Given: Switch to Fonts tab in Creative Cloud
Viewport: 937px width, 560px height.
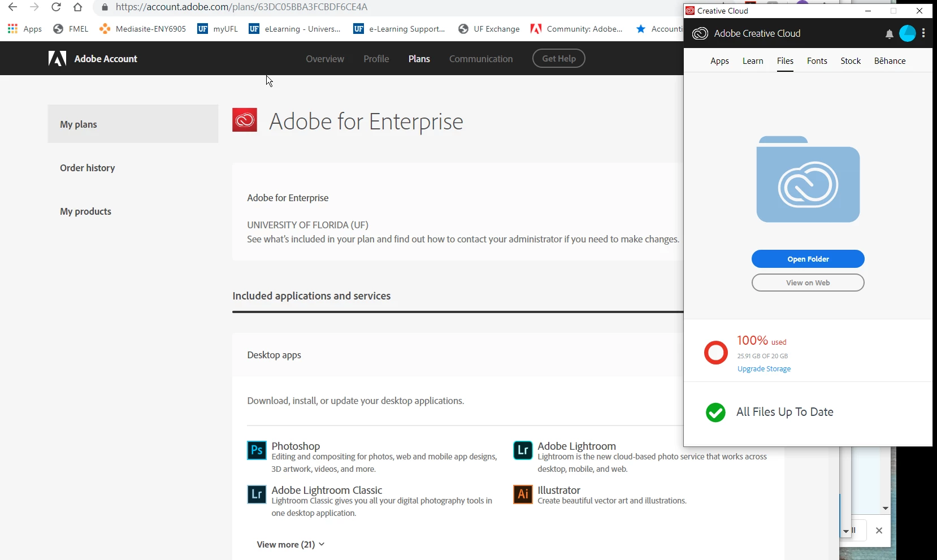Looking at the screenshot, I should coord(817,61).
